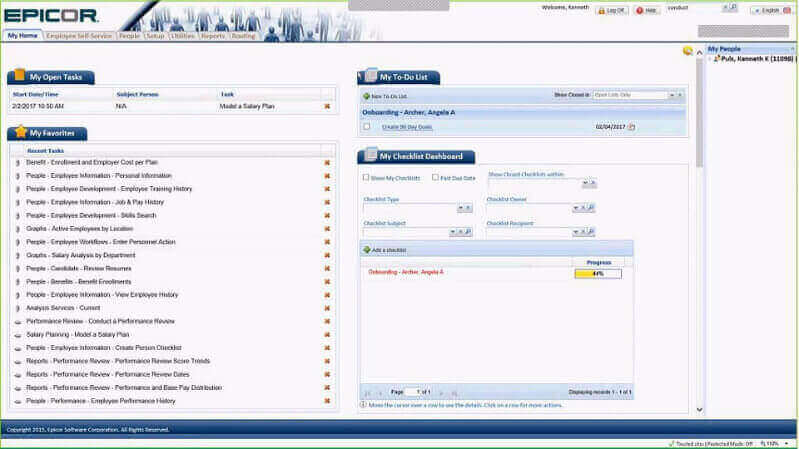Switch to the Reports tab
Viewport: 799px width, 449px height.
tap(213, 36)
